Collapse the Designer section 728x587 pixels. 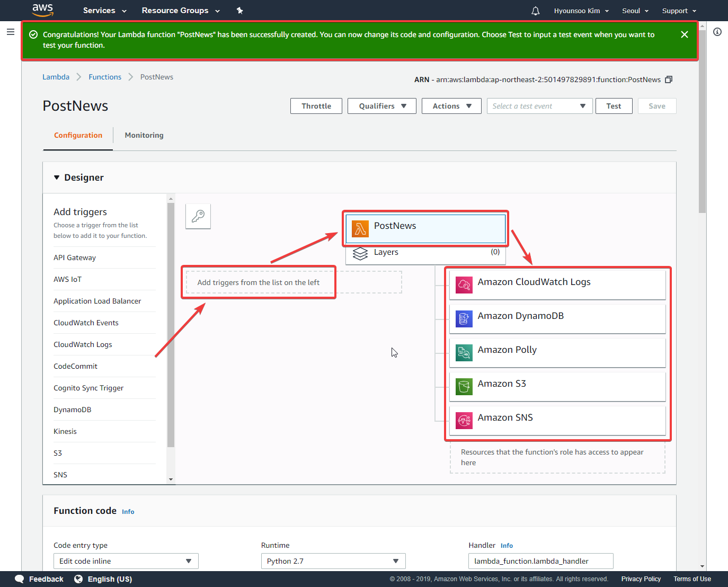click(57, 177)
